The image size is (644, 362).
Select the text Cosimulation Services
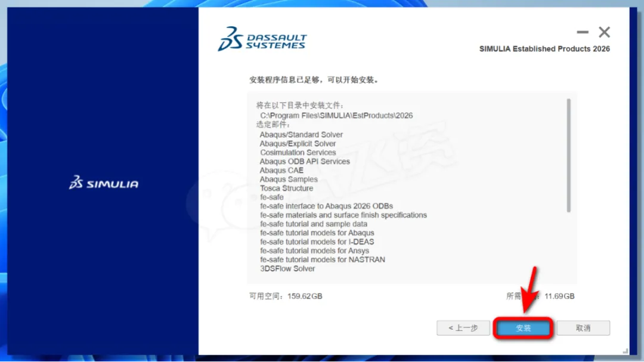coord(298,153)
